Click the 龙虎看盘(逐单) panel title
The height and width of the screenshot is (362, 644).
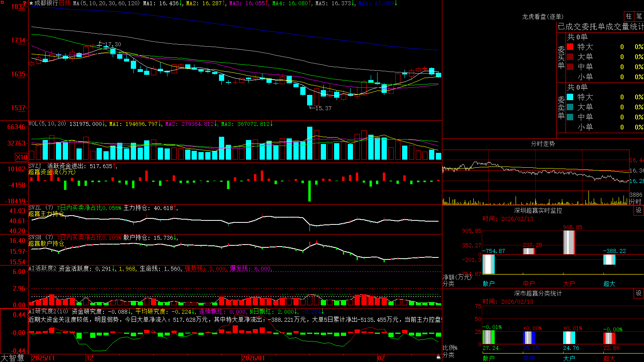click(543, 16)
